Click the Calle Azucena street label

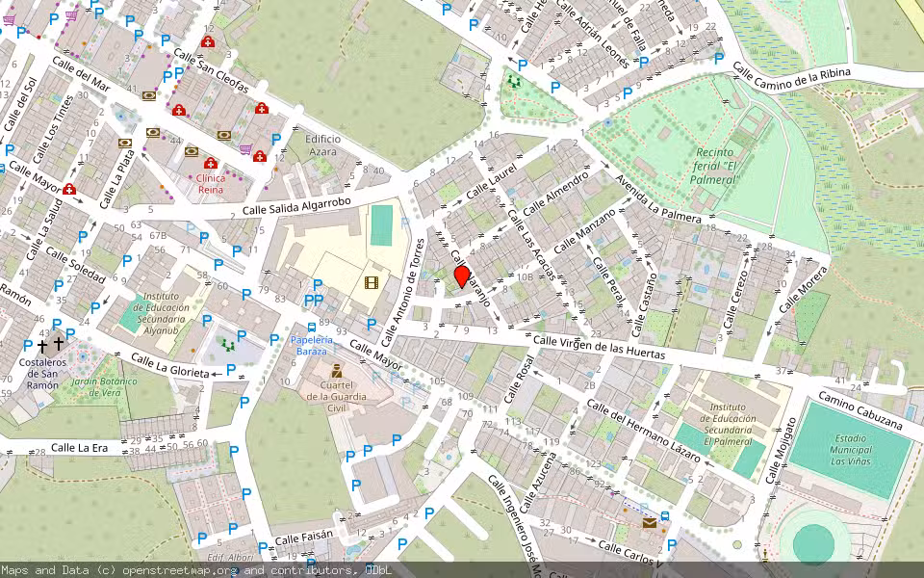tap(539, 482)
